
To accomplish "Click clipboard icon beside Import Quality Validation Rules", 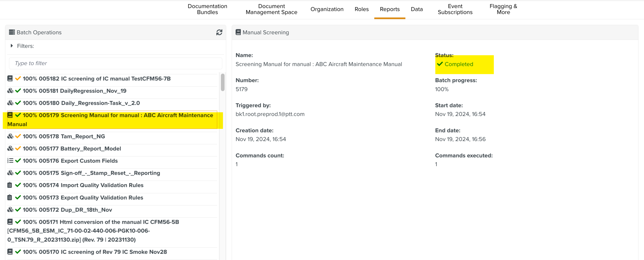I will 10,185.
